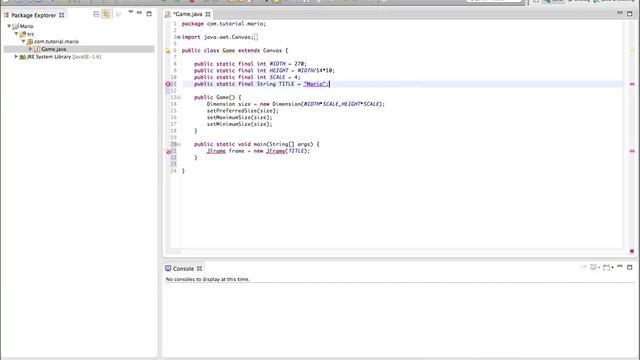This screenshot has height=360, width=640.
Task: Click the setMaximumSize(size) line
Action: [239, 118]
